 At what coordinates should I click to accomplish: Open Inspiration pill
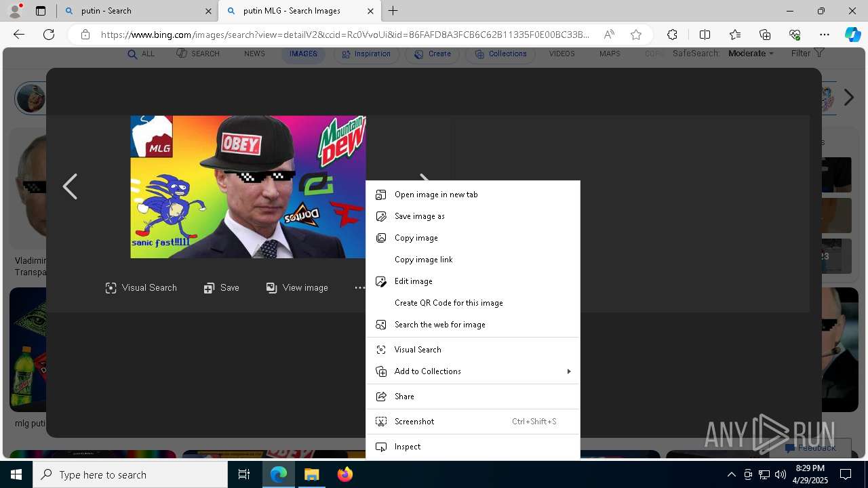[x=366, y=54]
